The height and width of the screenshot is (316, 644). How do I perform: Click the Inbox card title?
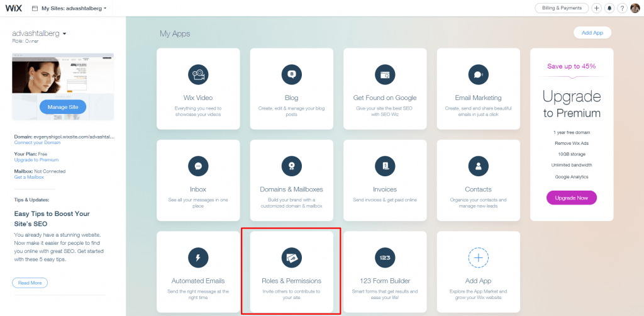(198, 189)
